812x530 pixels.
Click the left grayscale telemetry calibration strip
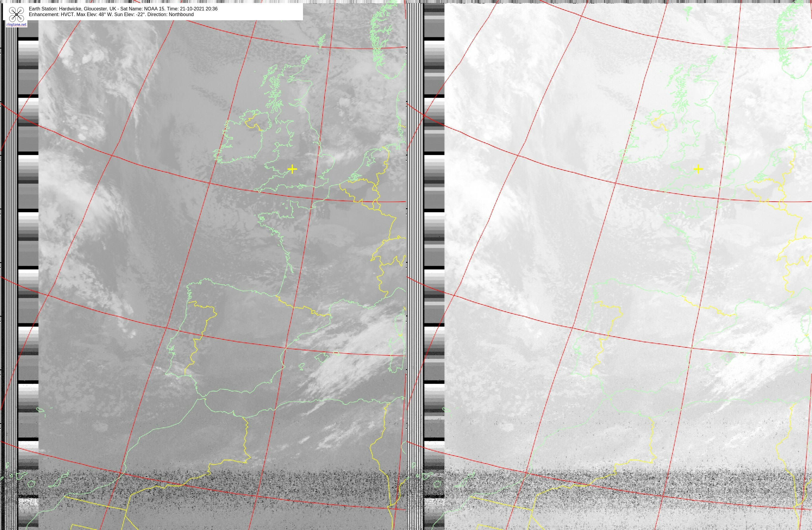pyautogui.click(x=28, y=273)
